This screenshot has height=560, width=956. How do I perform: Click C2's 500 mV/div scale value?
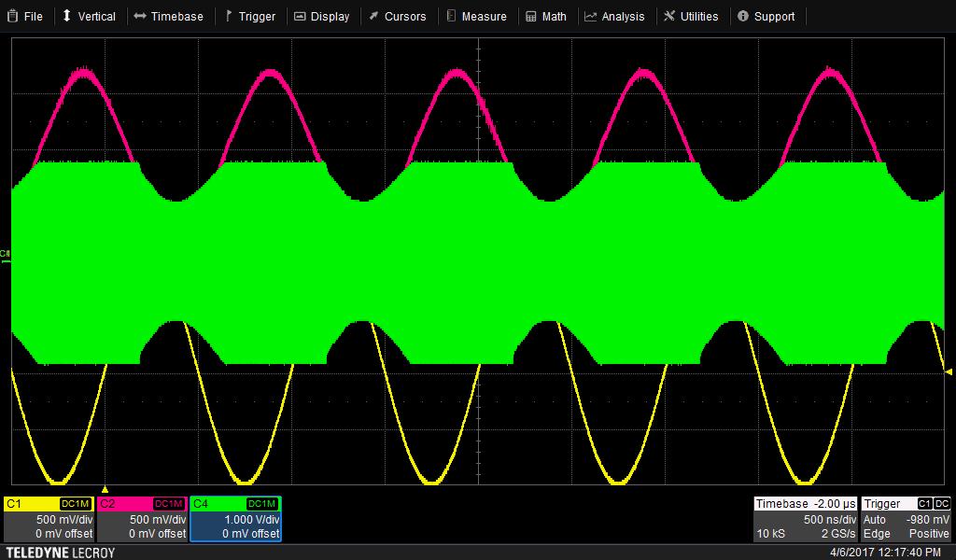point(157,520)
